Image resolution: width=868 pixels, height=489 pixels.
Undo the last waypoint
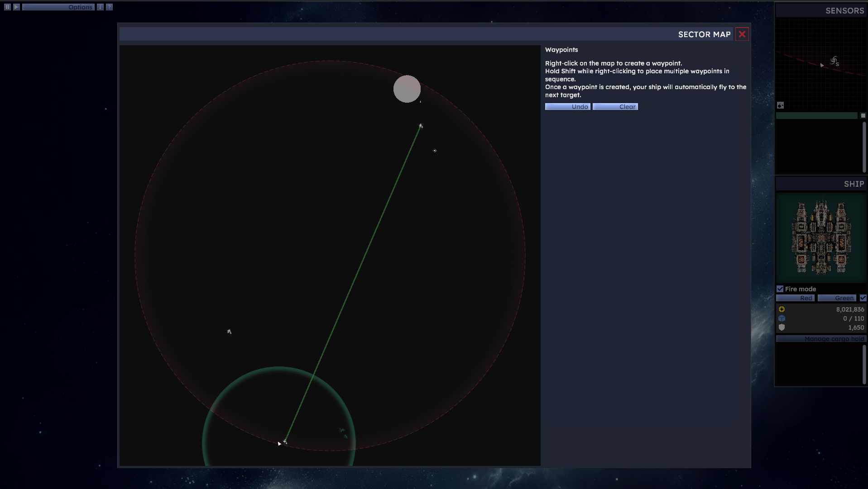(x=567, y=107)
